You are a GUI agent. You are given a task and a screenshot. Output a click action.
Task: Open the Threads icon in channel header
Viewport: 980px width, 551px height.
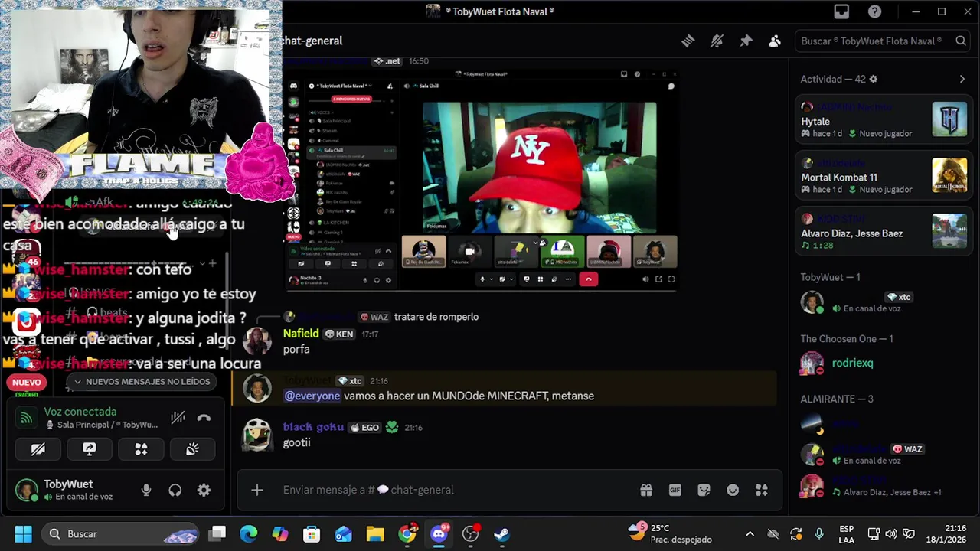688,41
